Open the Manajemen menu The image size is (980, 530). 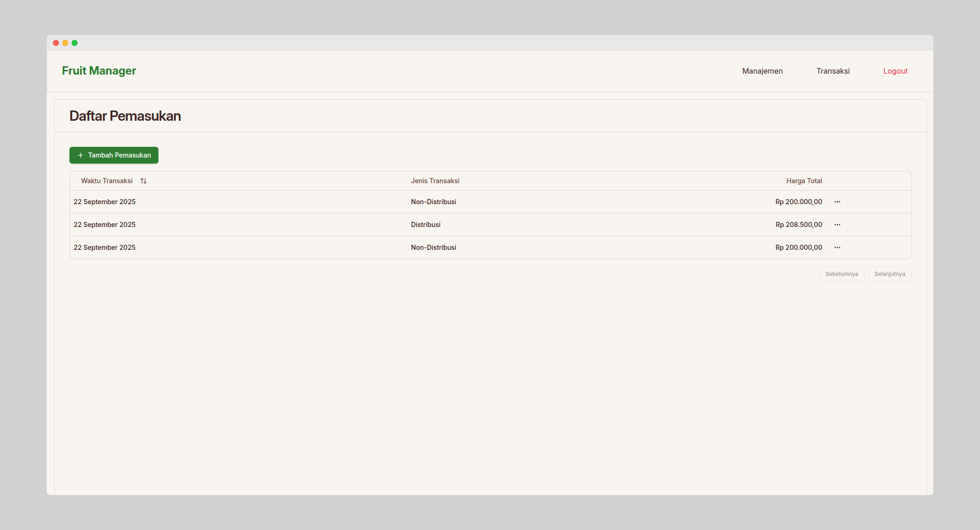(762, 71)
